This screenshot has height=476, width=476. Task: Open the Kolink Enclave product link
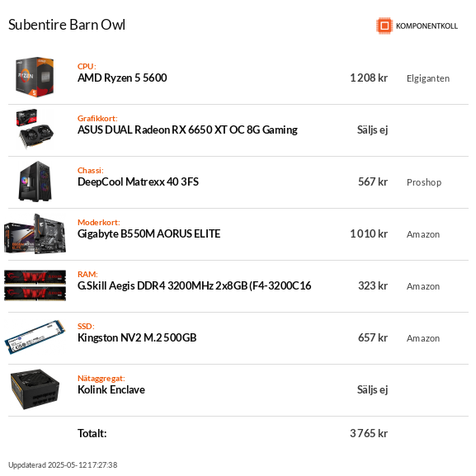tap(111, 389)
